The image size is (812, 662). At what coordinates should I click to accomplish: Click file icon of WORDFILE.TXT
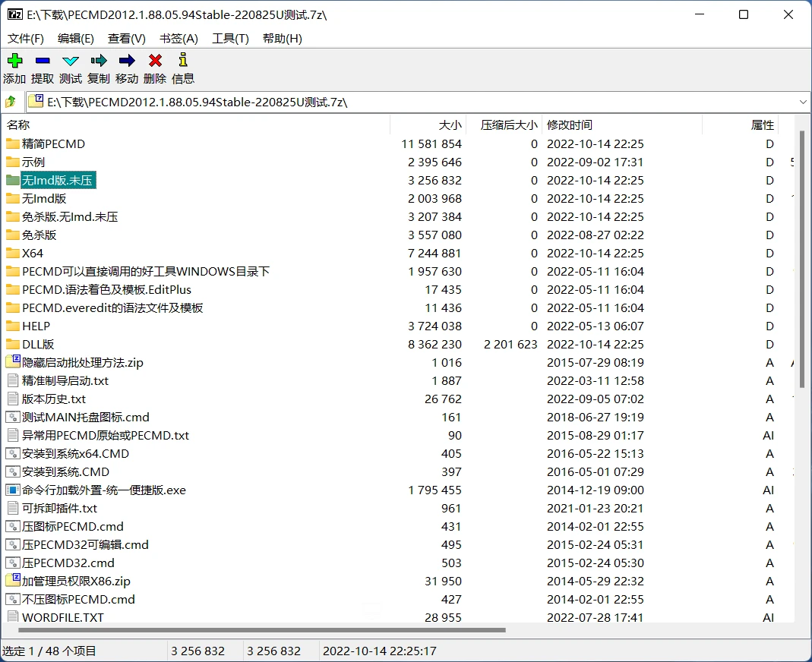pos(13,617)
